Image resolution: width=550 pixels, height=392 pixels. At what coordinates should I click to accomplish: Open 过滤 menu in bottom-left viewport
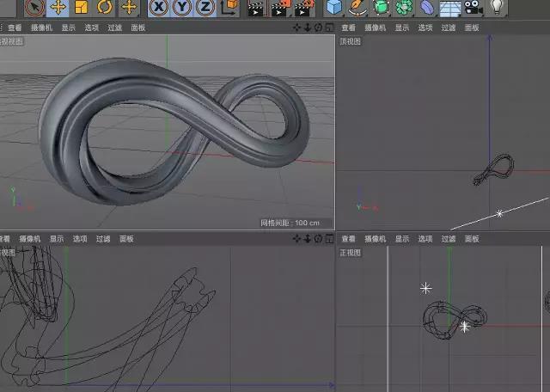[x=103, y=239]
